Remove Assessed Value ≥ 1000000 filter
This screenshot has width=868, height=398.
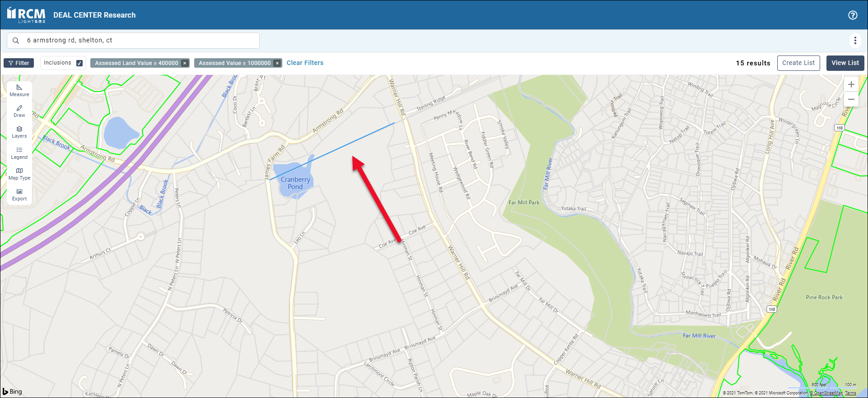[x=277, y=63]
